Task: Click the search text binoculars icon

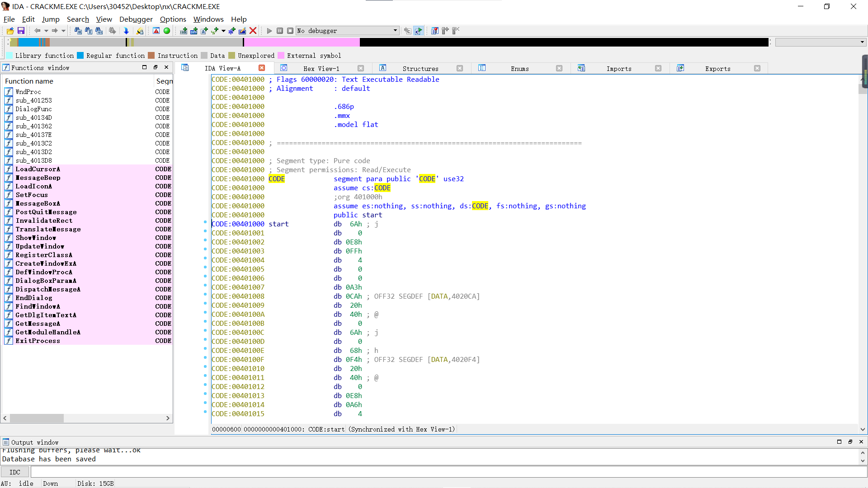Action: pyautogui.click(x=89, y=31)
